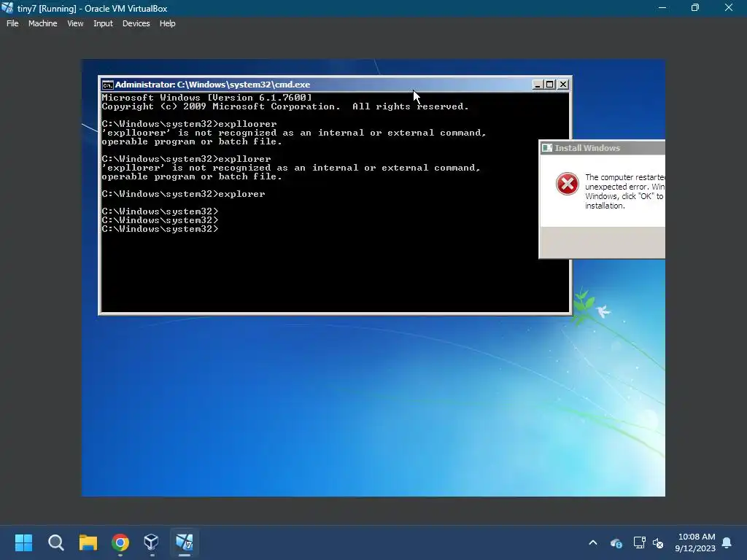Click the error message text in Install Windows dialog

(624, 192)
